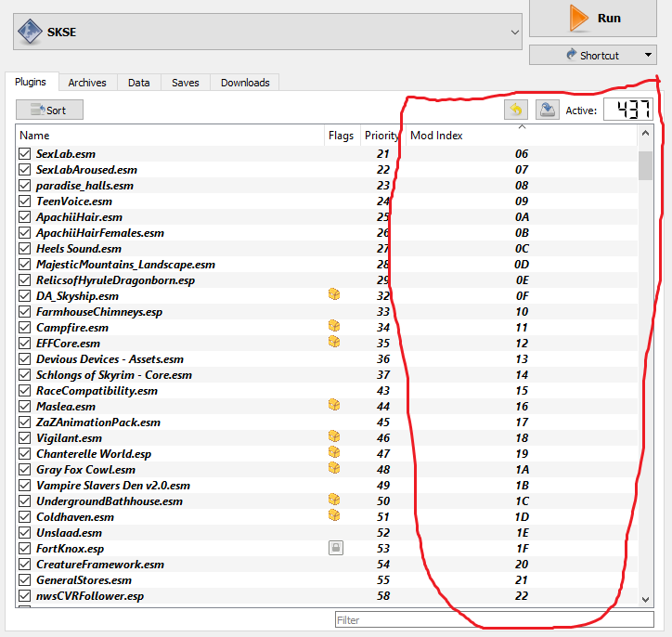This screenshot has width=672, height=637.
Task: Click the plugin list scrollbar thumb
Action: [645, 165]
